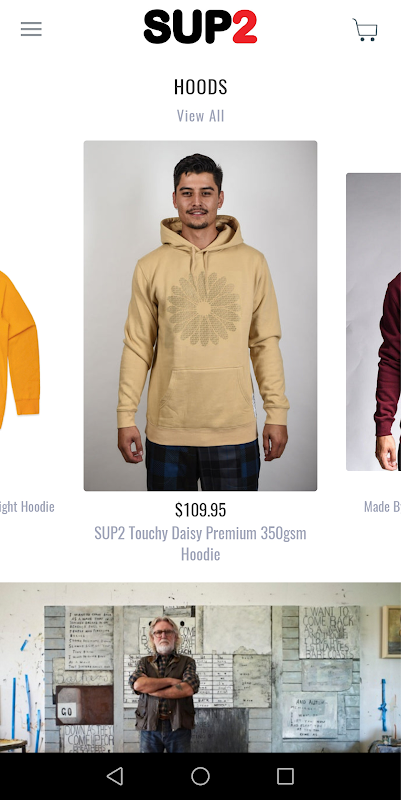Open the partially visible 'ight Hoodie' title

tap(27, 507)
